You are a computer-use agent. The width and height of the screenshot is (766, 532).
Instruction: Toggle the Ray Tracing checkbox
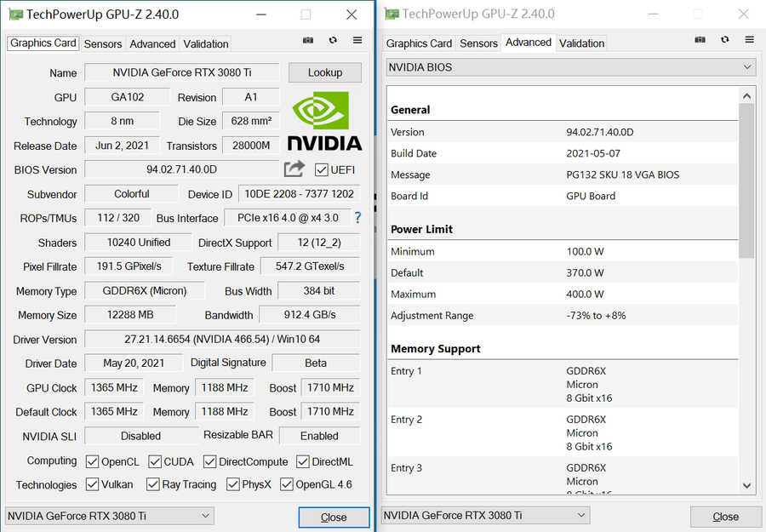point(153,484)
